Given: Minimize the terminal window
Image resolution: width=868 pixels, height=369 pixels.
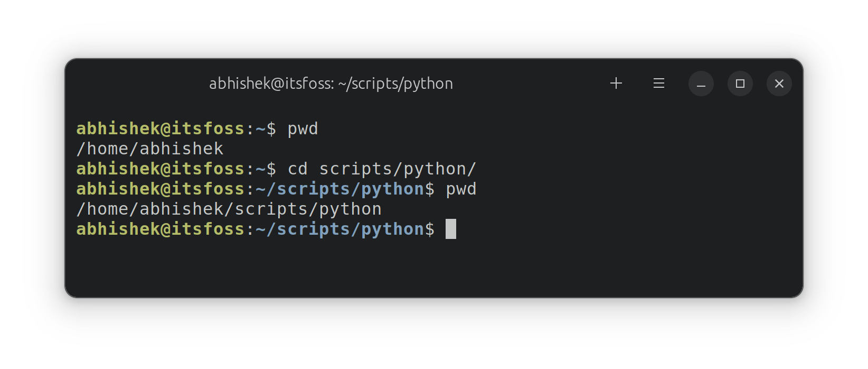Looking at the screenshot, I should click(x=701, y=83).
